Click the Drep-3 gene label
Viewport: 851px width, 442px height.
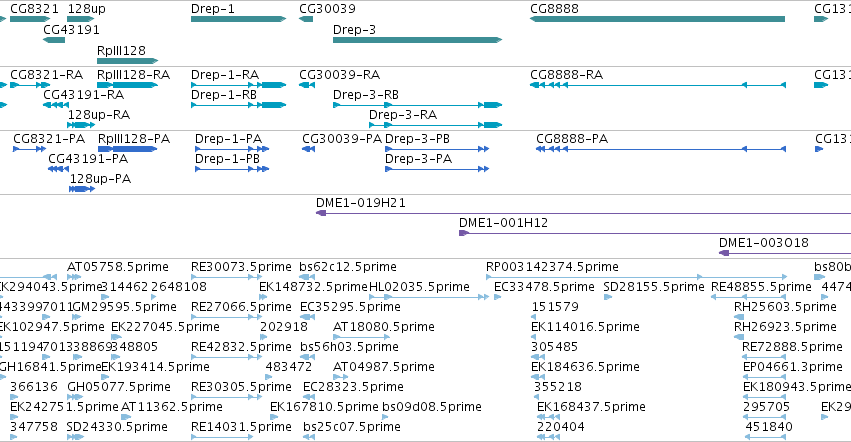tap(354, 29)
